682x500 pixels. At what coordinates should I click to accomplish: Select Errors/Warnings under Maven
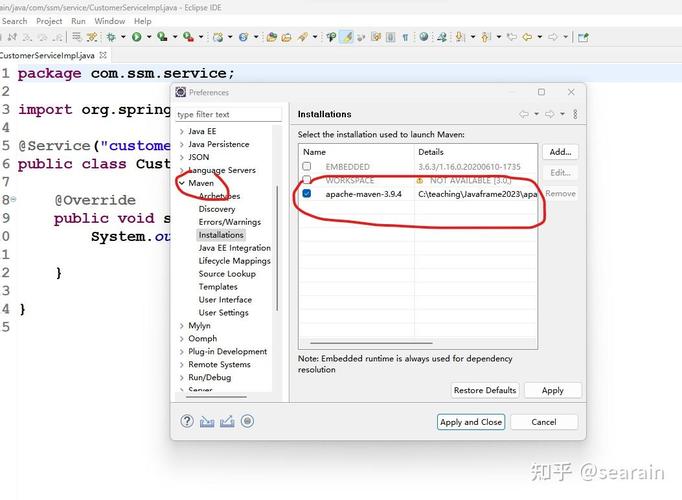(230, 222)
